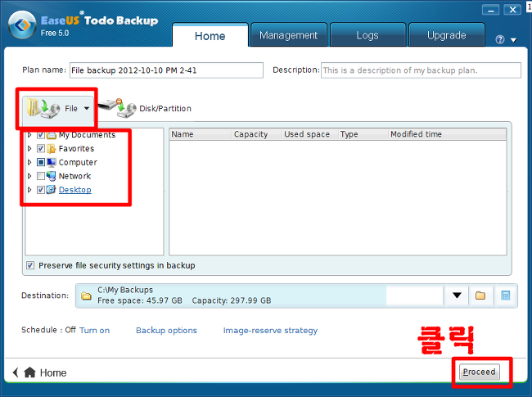Click the Network globe icon in tree
Image resolution: width=532 pixels, height=397 pixels.
point(52,176)
